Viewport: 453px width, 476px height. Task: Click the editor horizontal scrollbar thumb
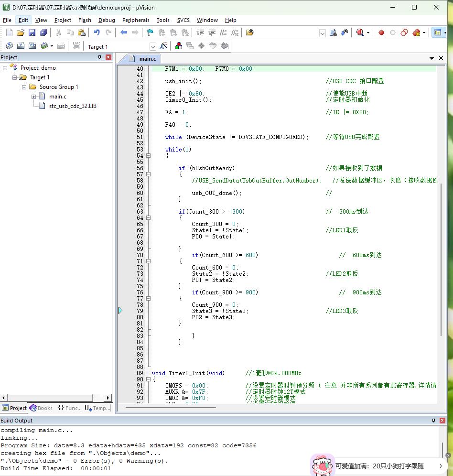[x=171, y=407]
